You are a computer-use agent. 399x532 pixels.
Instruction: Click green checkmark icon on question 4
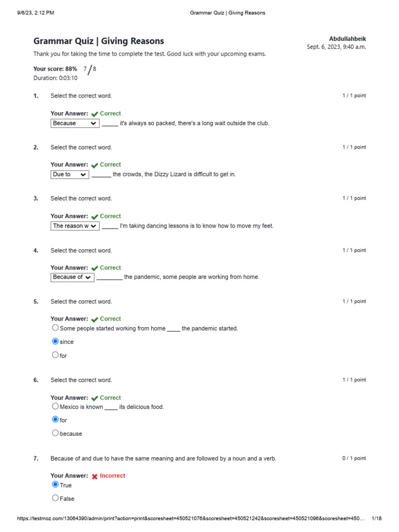tap(95, 268)
